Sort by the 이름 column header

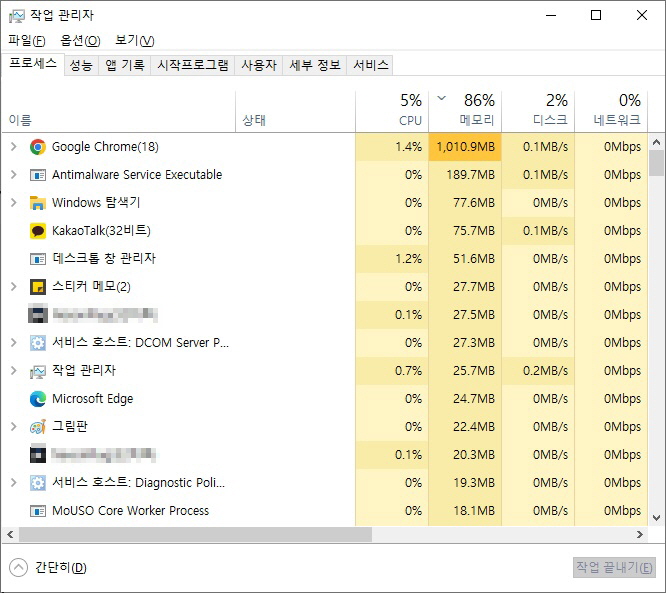119,111
